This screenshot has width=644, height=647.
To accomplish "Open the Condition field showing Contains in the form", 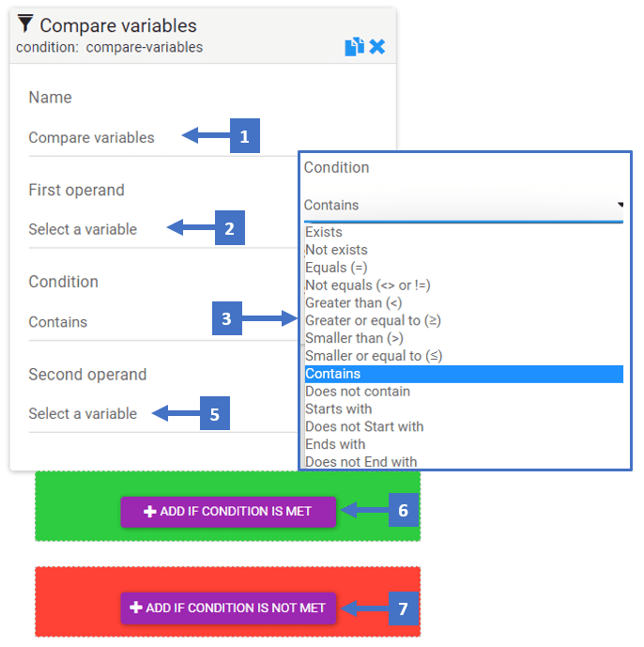I will coord(163,322).
